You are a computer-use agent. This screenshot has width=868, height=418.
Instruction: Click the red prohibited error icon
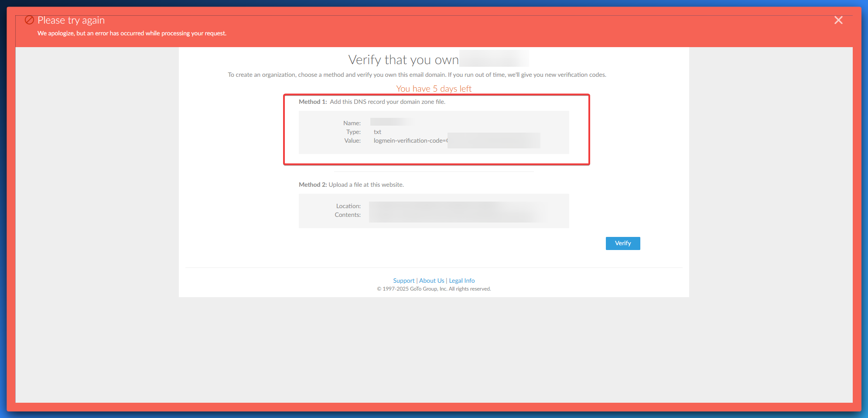point(29,20)
